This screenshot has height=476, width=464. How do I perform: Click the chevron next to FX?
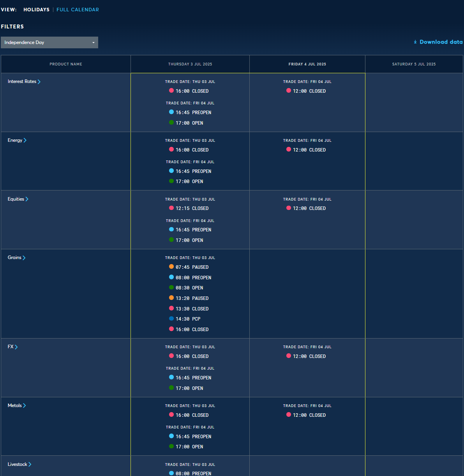tap(16, 347)
